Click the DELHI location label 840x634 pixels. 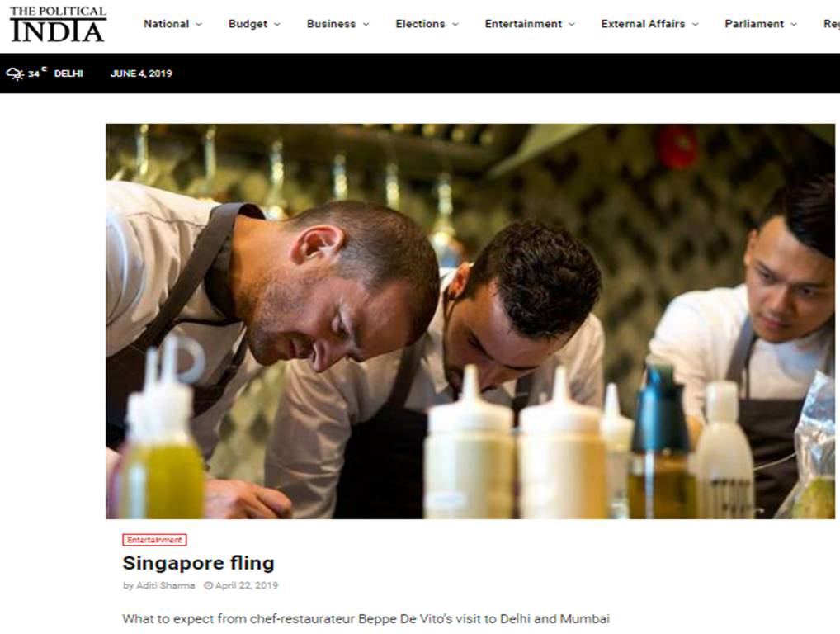pyautogui.click(x=68, y=73)
